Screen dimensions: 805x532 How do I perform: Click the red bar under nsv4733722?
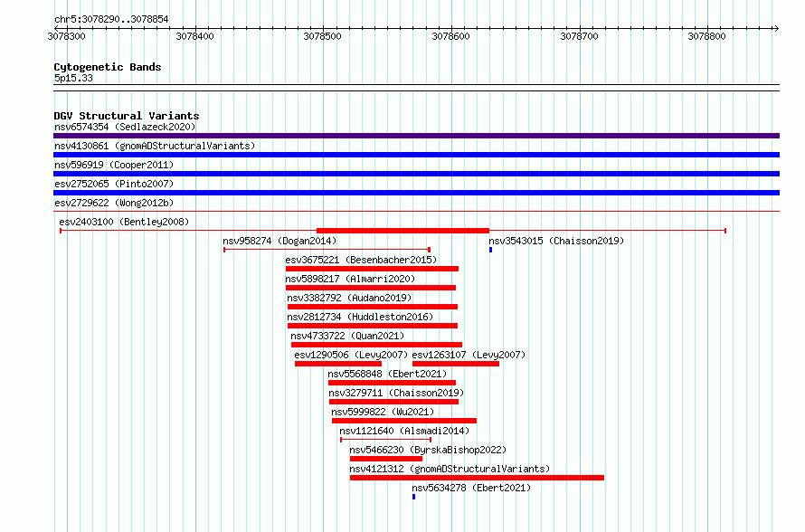point(376,345)
